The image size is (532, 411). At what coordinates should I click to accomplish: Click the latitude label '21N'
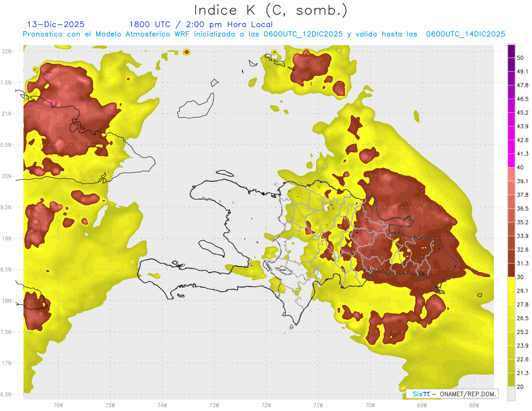point(7,114)
